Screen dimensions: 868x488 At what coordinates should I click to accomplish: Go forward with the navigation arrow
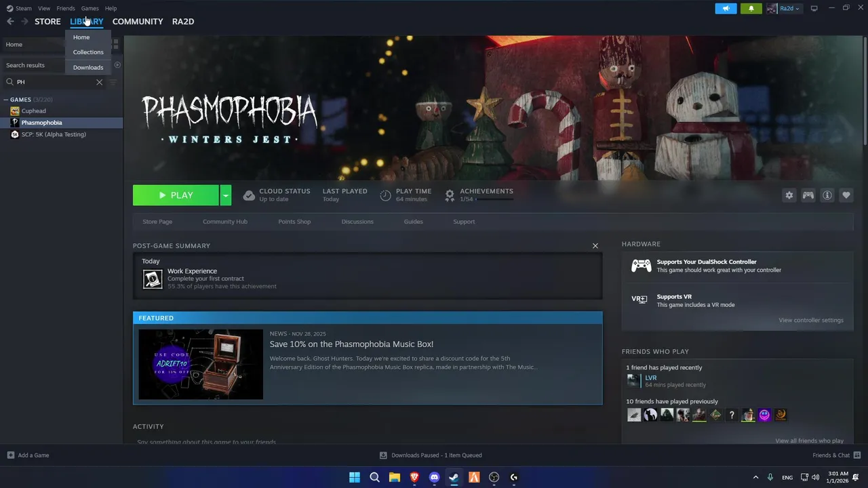tap(24, 22)
